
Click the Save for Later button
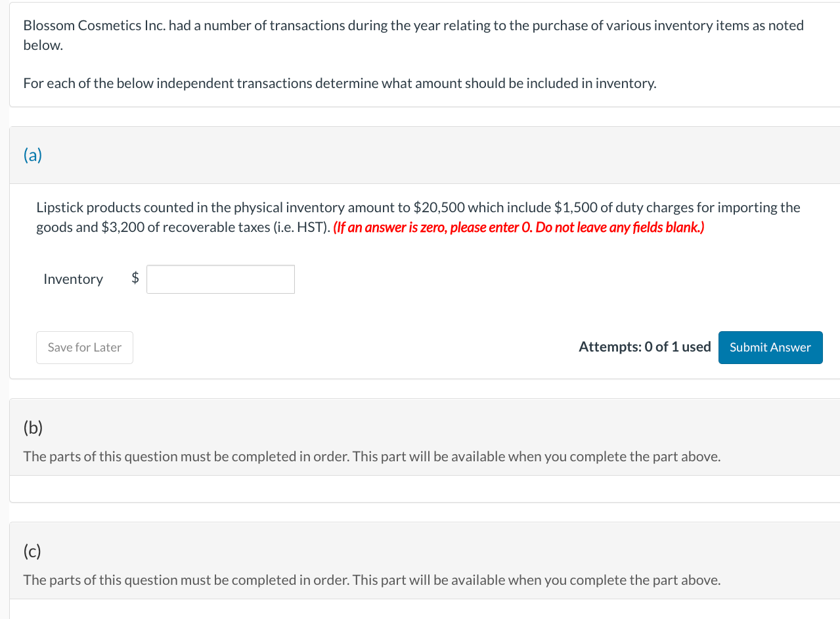pos(84,347)
